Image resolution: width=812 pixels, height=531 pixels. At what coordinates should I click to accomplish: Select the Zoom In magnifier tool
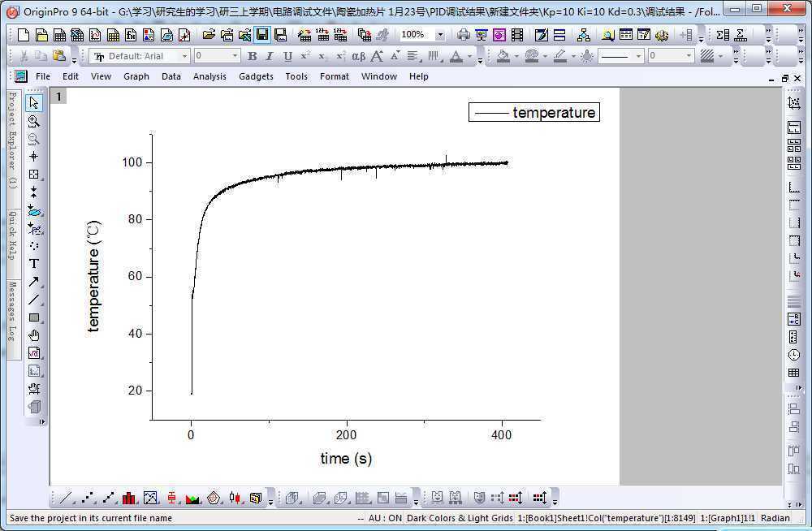[33, 121]
